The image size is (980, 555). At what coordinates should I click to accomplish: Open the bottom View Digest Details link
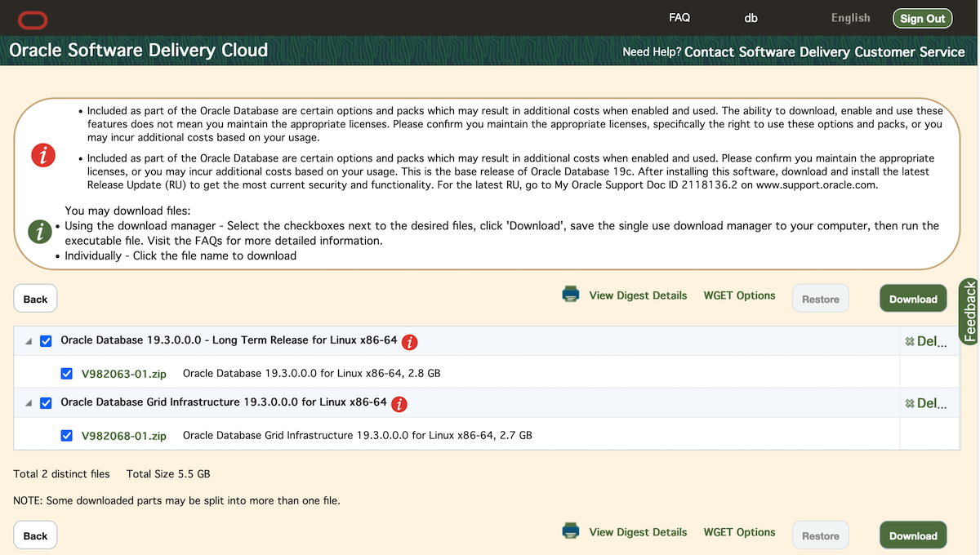coord(638,532)
